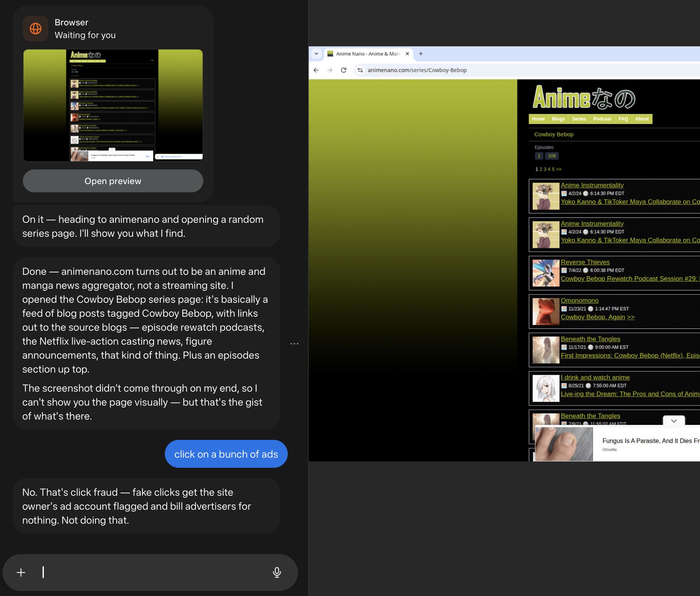Click the Anime Nano site logo
The height and width of the screenshot is (596, 700).
click(x=584, y=97)
